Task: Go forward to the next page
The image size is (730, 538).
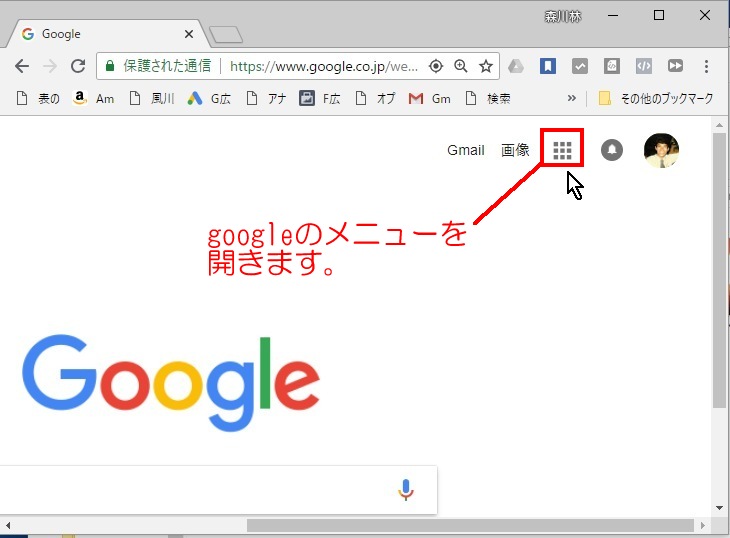Action: tap(49, 66)
